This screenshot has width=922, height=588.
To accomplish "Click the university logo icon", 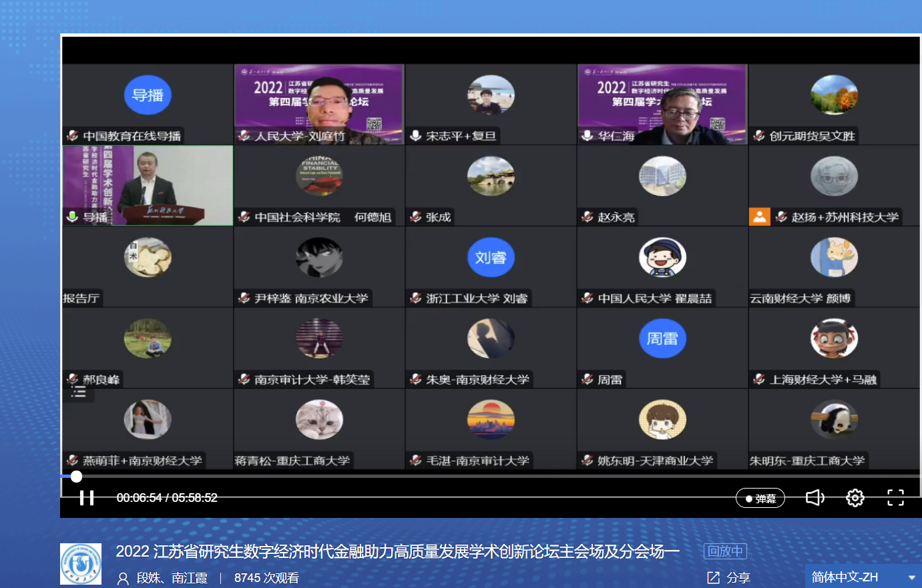I will 81,564.
